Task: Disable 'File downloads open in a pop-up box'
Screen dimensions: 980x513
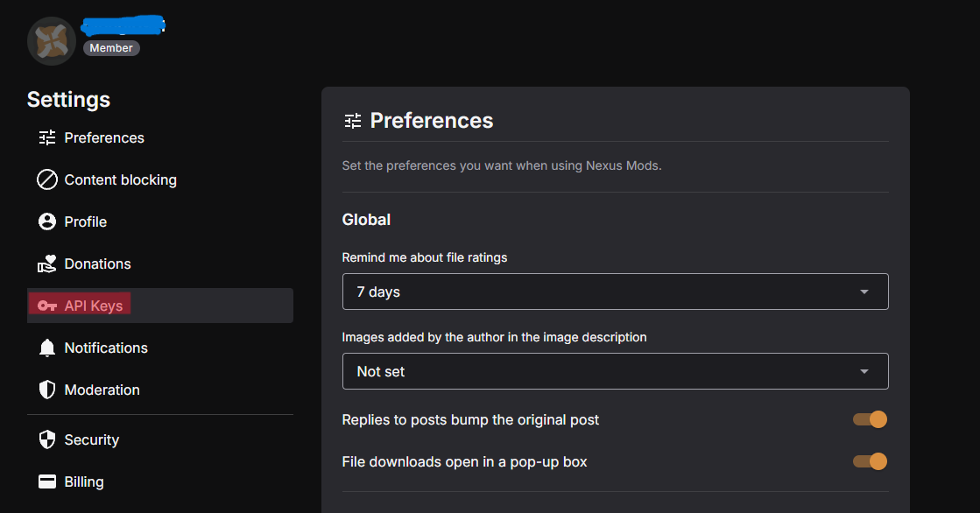Action: click(x=871, y=461)
